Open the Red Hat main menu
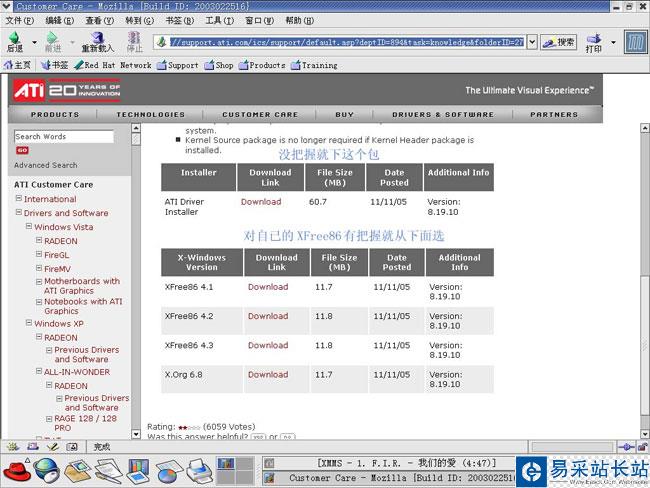The image size is (650, 488). coord(16,470)
